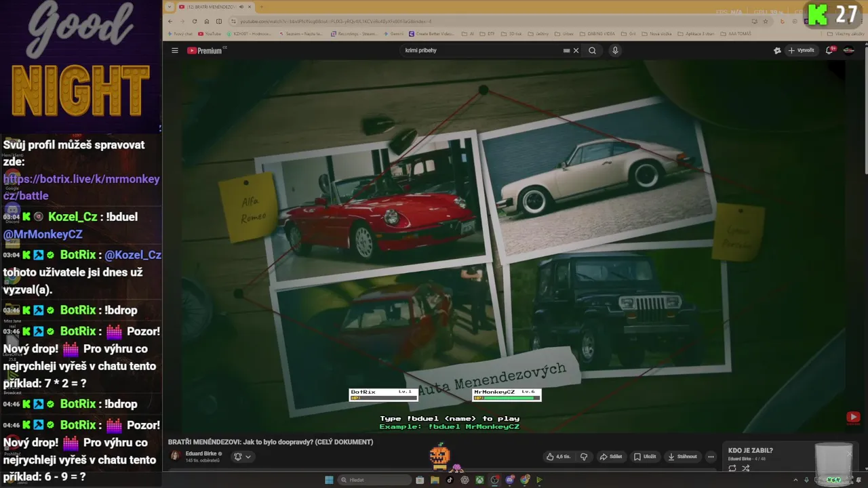Focus the search box containing 'krimi pribehy'
868x488 pixels.
481,50
